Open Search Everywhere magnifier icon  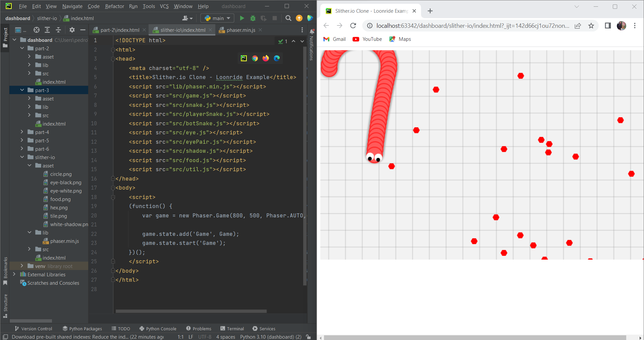point(288,18)
